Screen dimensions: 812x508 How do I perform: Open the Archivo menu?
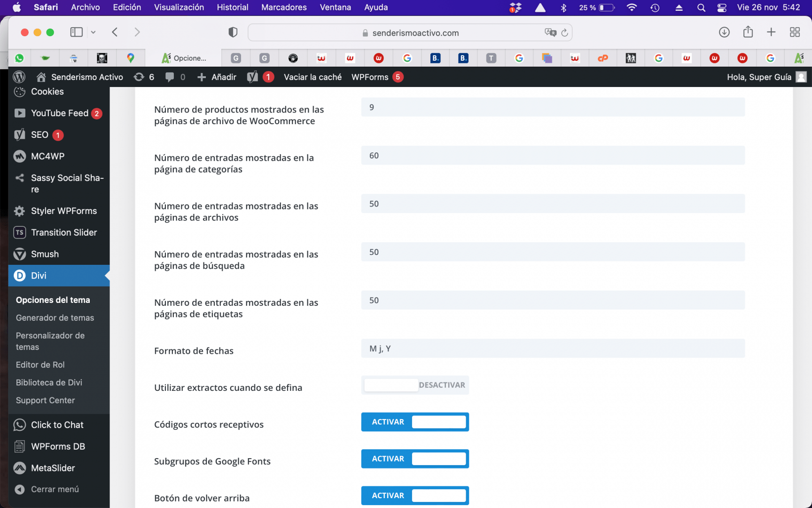pyautogui.click(x=85, y=8)
